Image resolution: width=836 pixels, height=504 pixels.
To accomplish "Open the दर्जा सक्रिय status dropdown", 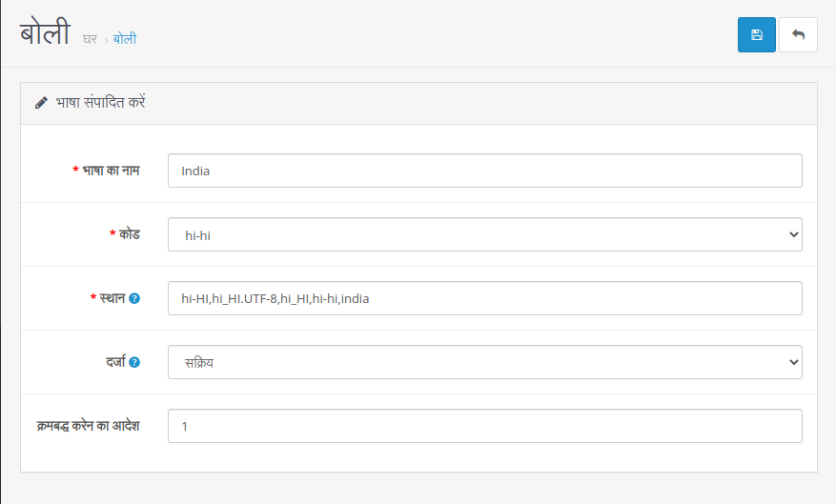I will 484,362.
